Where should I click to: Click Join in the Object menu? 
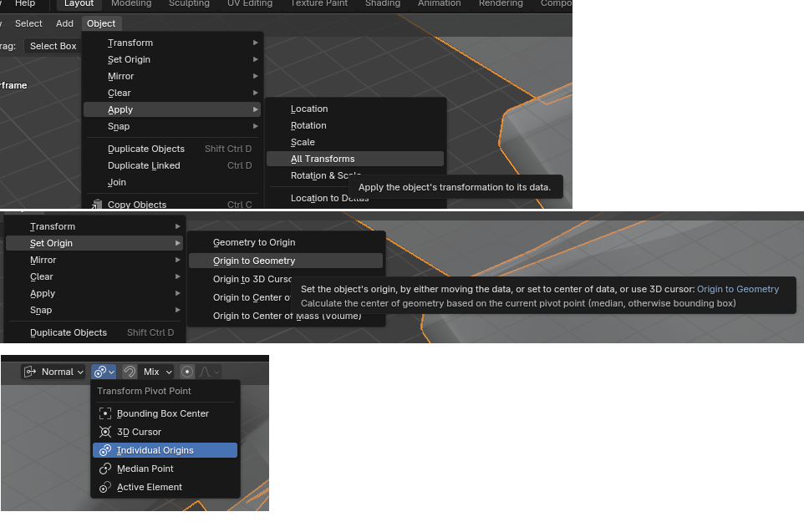[172, 182]
